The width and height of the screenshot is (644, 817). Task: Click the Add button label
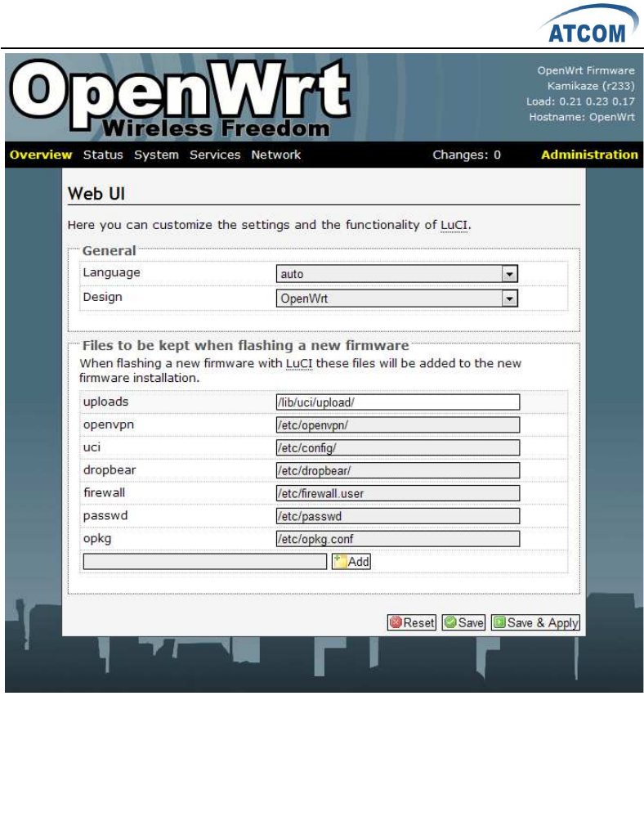point(358,562)
